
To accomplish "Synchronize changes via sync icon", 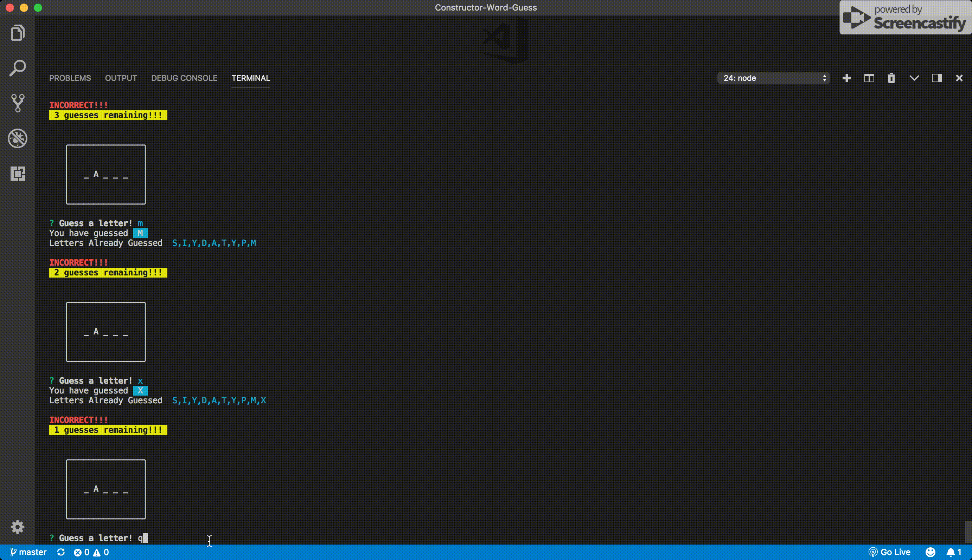I will 61,552.
